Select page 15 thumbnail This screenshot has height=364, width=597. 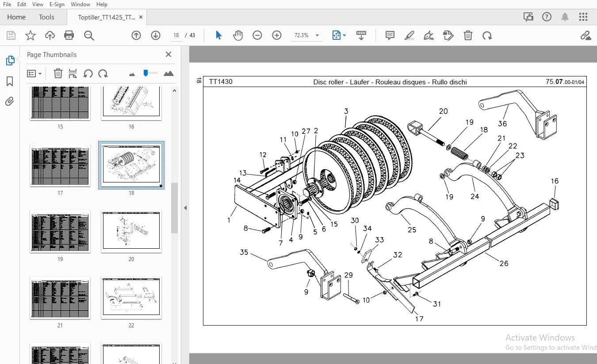[x=60, y=103]
